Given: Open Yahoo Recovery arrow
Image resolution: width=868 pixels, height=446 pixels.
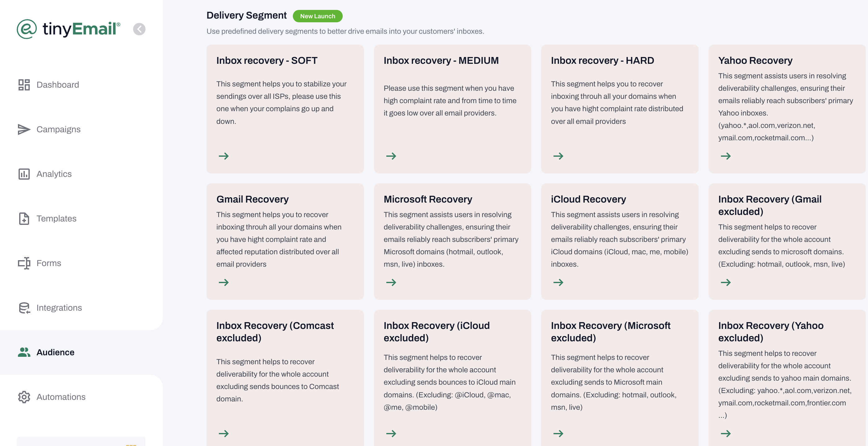Looking at the screenshot, I should point(726,156).
